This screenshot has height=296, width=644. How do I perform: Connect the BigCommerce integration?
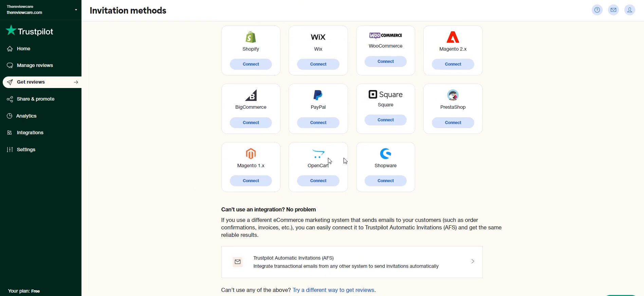pyautogui.click(x=251, y=123)
